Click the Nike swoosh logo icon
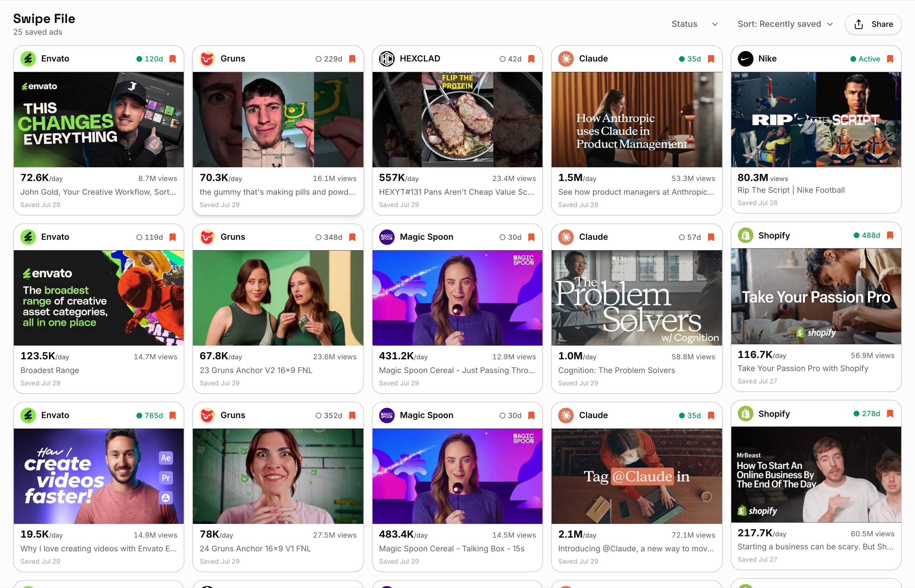 pyautogui.click(x=745, y=59)
